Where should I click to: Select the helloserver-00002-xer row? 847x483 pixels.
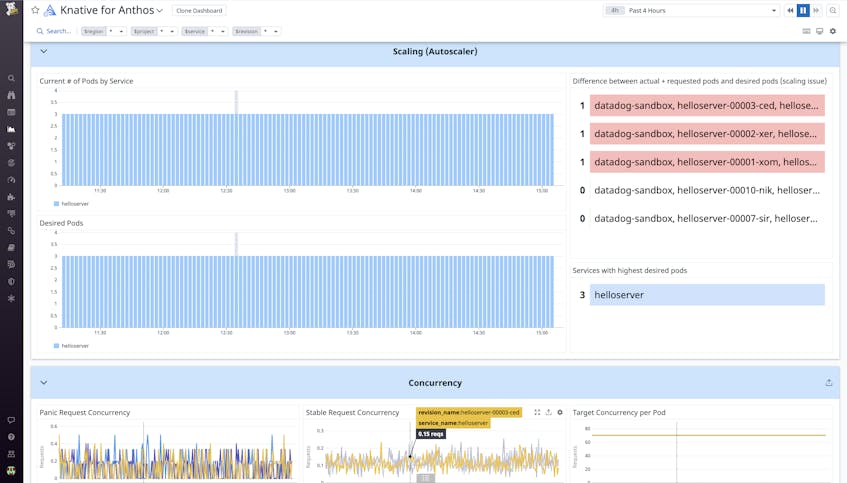(x=707, y=133)
